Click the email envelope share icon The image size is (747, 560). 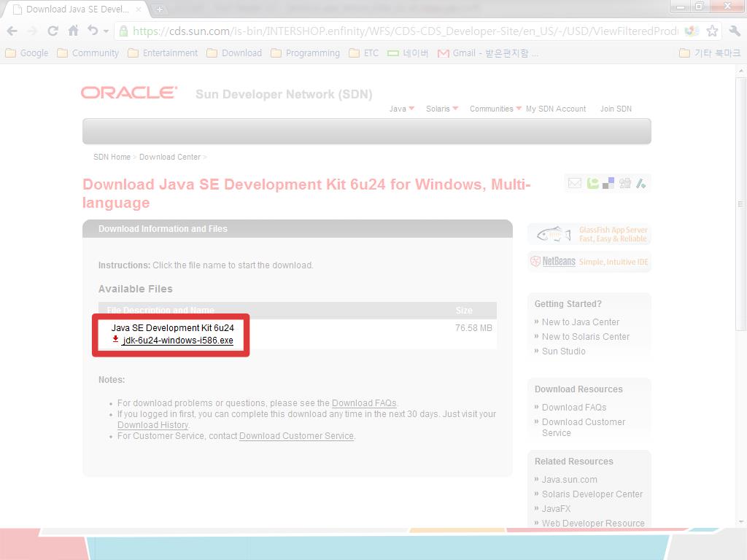575,183
